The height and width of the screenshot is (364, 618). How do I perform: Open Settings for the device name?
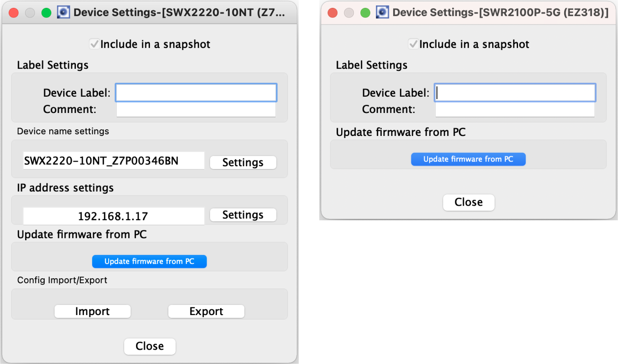pos(243,163)
